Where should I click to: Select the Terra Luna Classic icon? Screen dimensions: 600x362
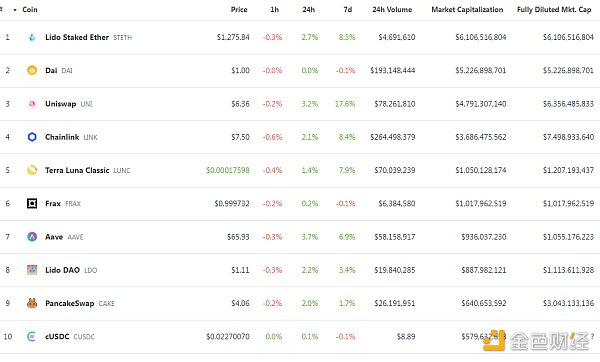[x=32, y=170]
